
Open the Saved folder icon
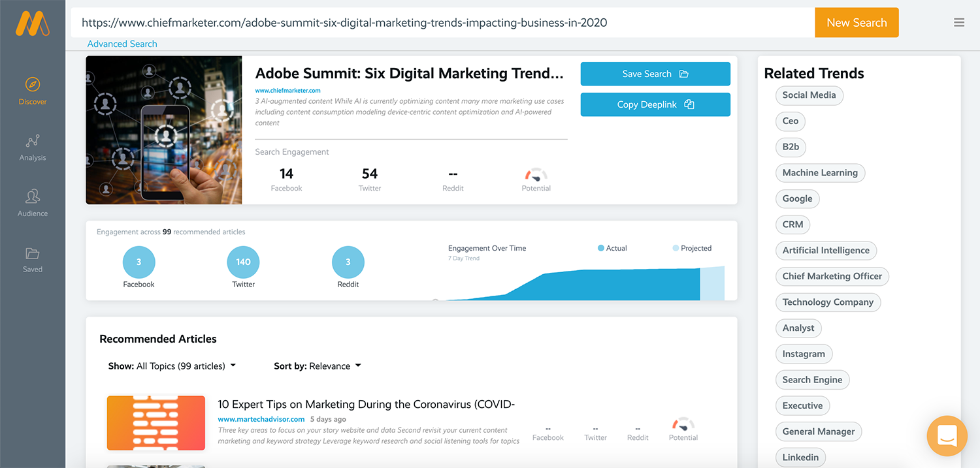pos(33,253)
